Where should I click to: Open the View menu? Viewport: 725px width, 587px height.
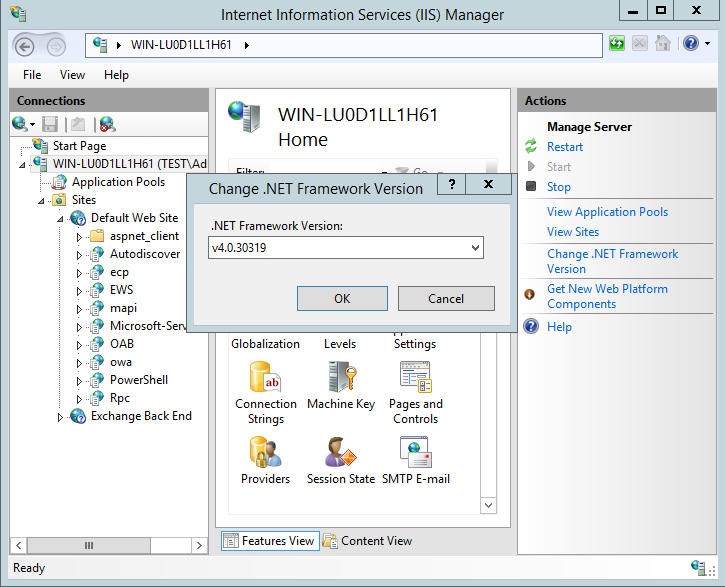coord(72,75)
